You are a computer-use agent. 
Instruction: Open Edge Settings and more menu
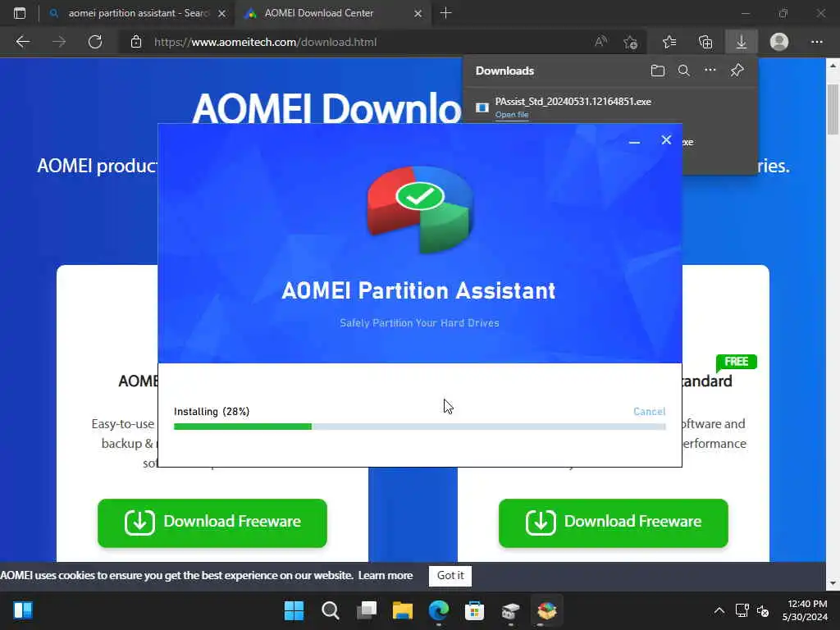point(816,42)
